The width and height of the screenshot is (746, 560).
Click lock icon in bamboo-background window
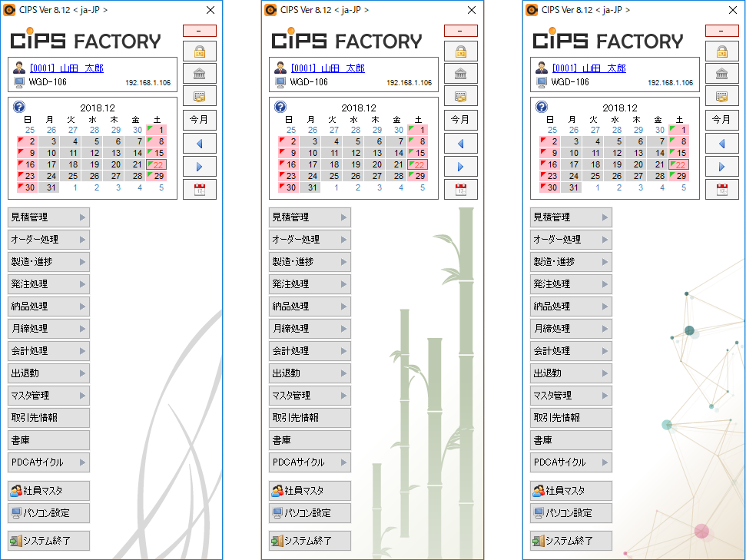461,51
